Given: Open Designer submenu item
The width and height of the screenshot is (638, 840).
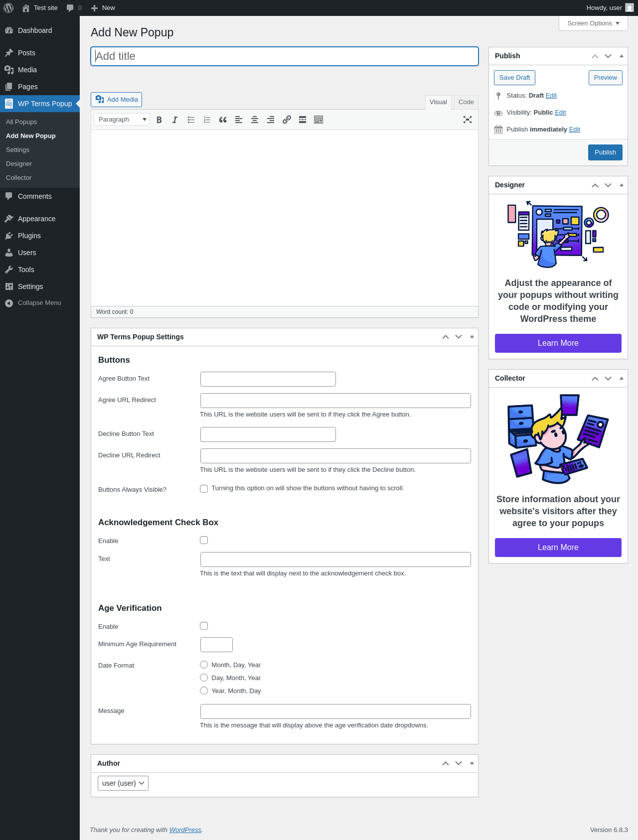Looking at the screenshot, I should 19,164.
